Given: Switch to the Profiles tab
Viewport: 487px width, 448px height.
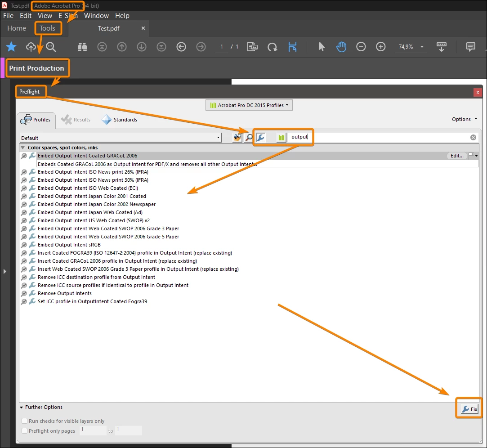Looking at the screenshot, I should click(x=36, y=120).
